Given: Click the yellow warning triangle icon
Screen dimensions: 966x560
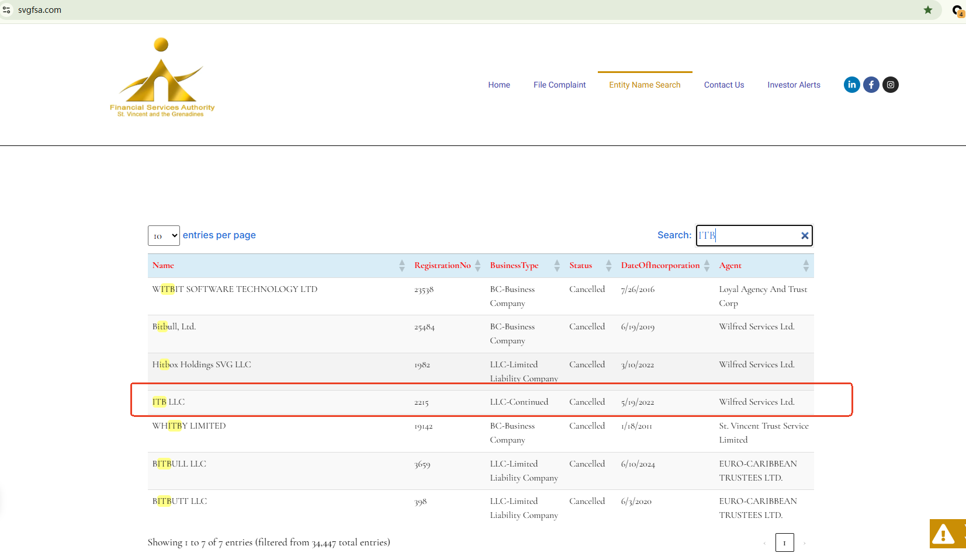Looking at the screenshot, I should point(943,534).
